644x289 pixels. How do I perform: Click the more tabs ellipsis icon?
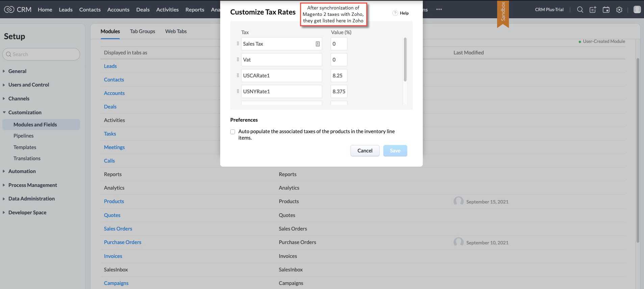pos(439,9)
